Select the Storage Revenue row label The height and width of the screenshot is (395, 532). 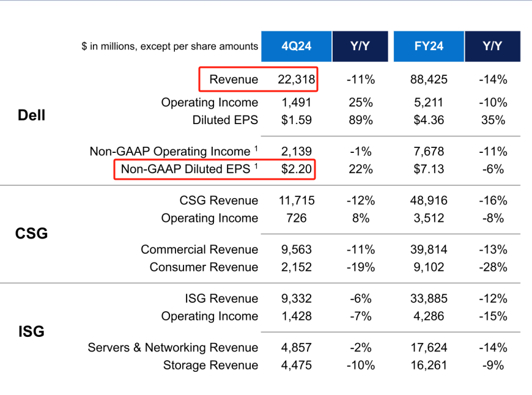(x=210, y=366)
